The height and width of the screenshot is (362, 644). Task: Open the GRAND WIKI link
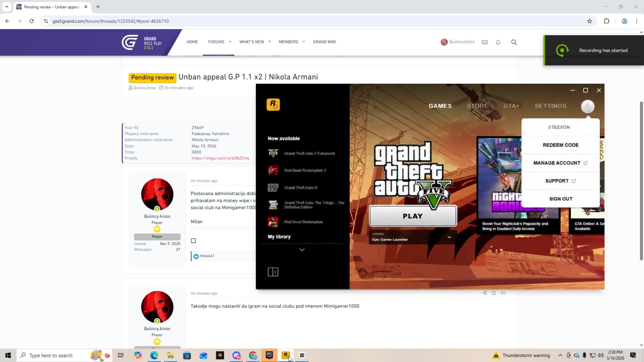coord(325,42)
